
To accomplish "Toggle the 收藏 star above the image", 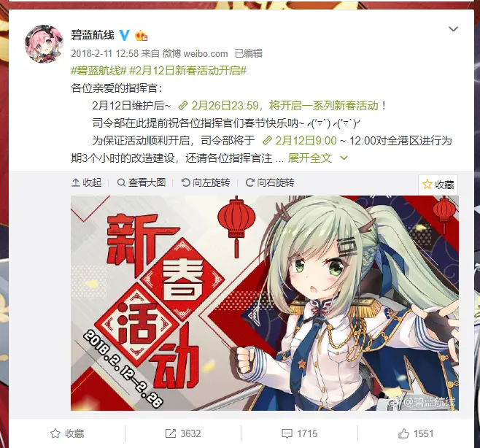I will [x=438, y=185].
